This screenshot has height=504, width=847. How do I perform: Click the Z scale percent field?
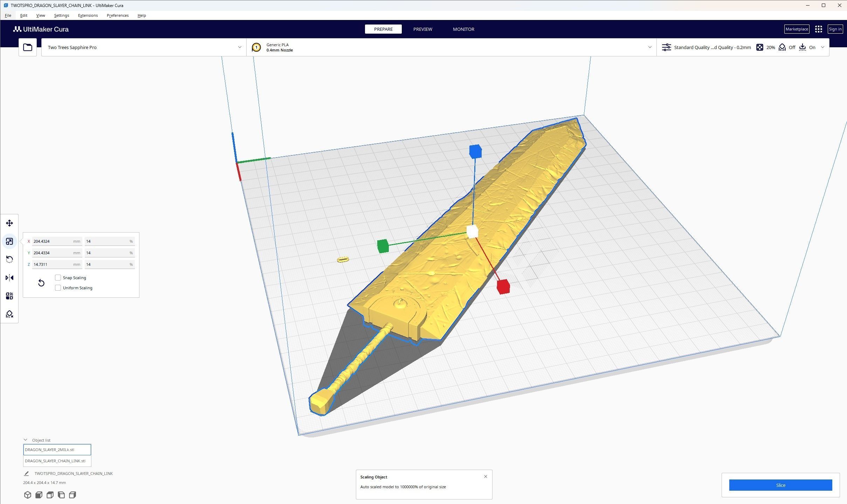pyautogui.click(x=110, y=264)
